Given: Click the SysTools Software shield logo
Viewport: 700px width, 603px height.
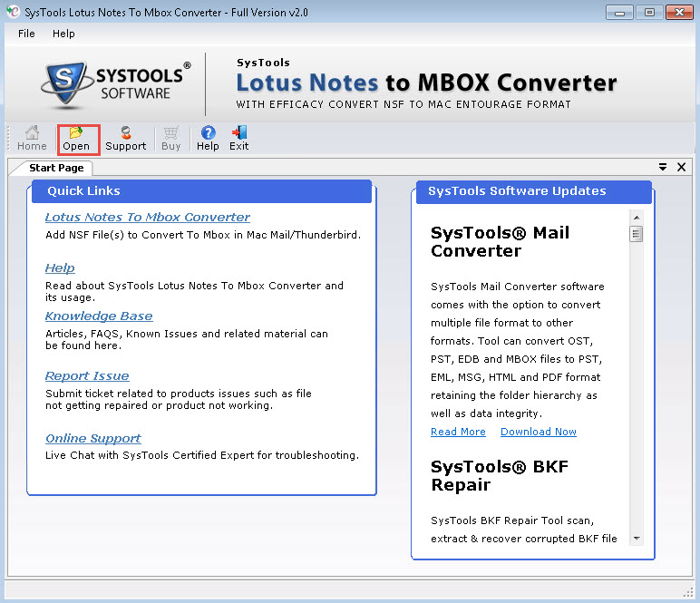Looking at the screenshot, I should tap(65, 84).
